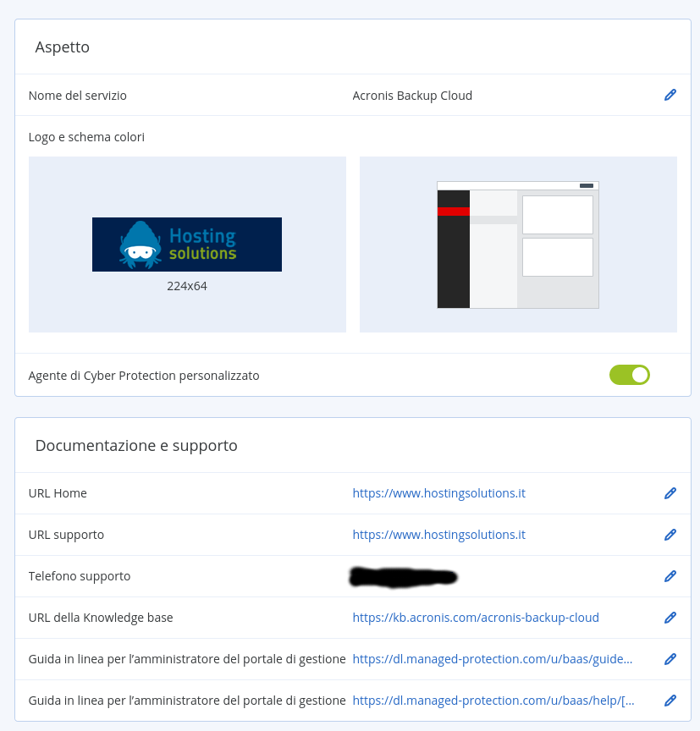Image resolution: width=700 pixels, height=731 pixels.
Task: Edit the Telefono supporto number
Action: 670,576
